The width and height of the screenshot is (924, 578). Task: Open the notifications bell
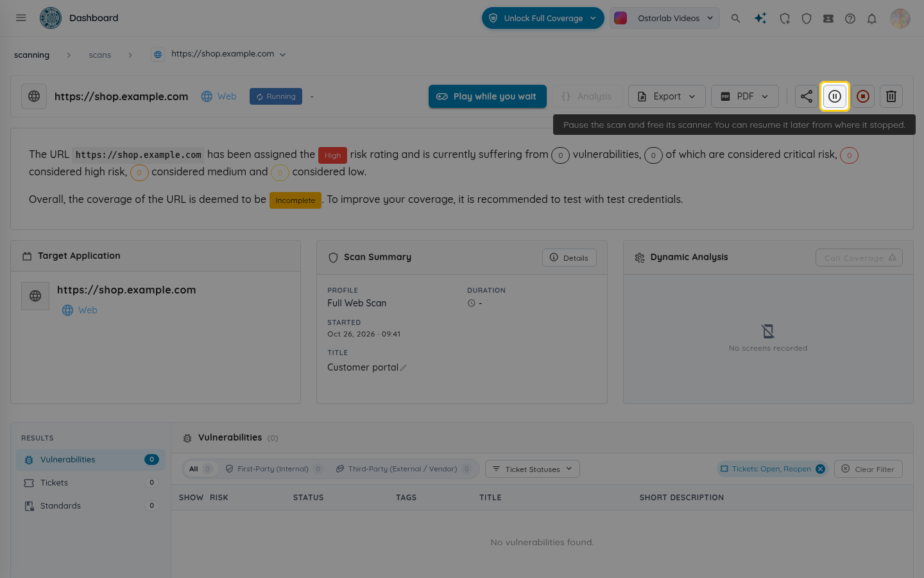[x=872, y=19]
